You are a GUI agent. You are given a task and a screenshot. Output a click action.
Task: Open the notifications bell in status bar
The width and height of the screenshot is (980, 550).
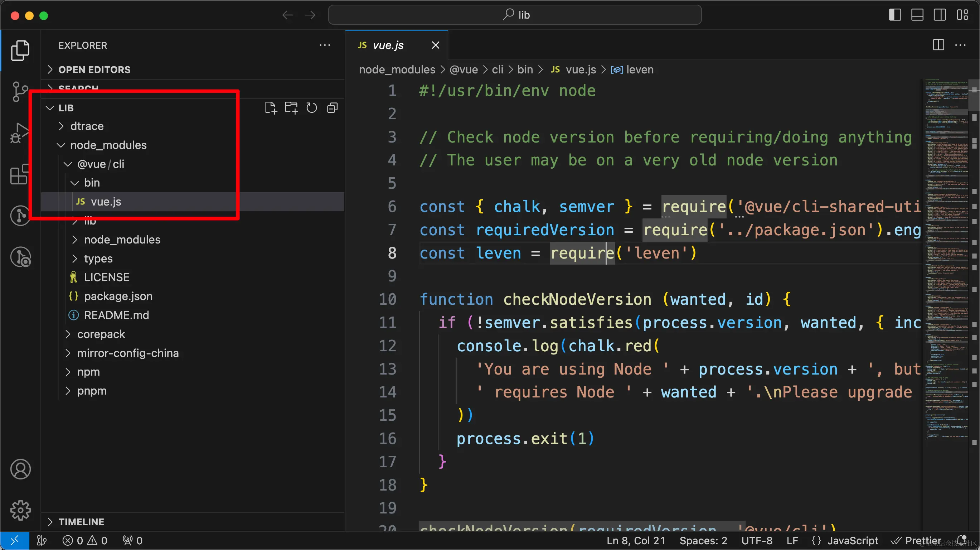tap(961, 540)
